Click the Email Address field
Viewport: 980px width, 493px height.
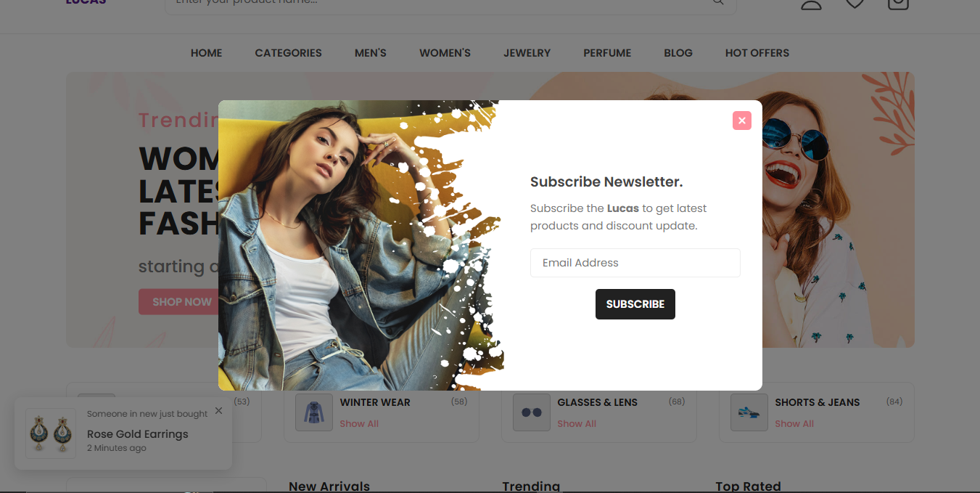(x=635, y=263)
